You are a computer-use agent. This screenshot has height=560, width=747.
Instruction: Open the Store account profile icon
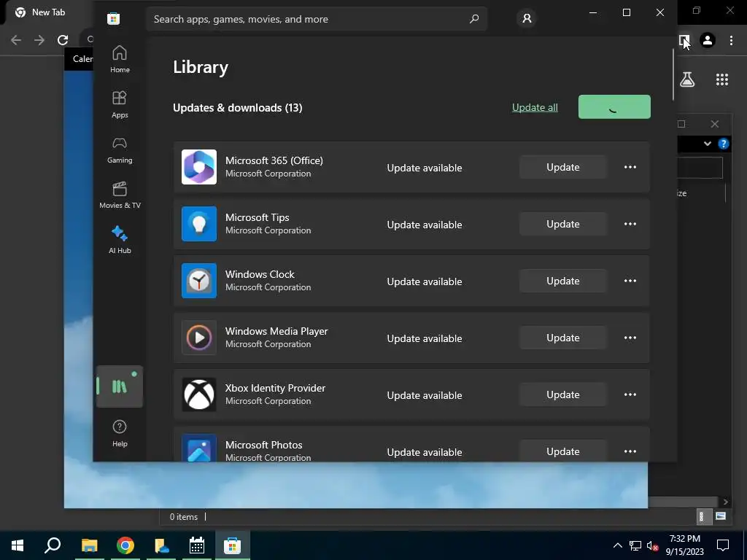coord(527,18)
